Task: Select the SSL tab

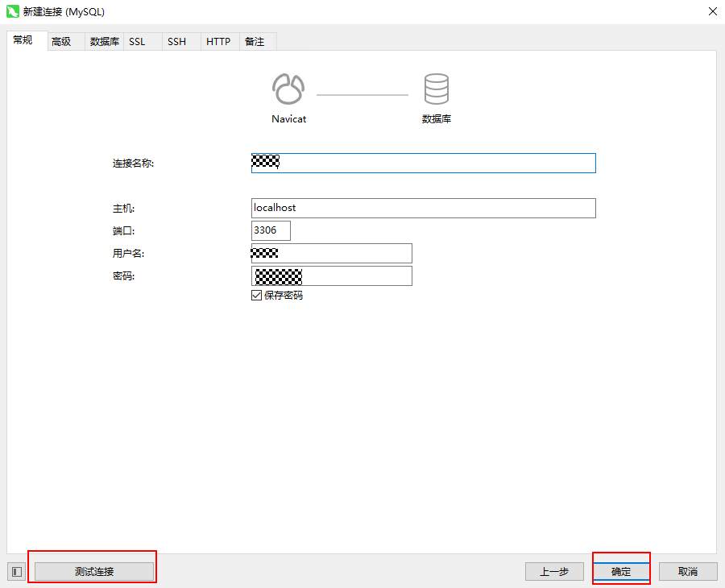Action: 138,42
